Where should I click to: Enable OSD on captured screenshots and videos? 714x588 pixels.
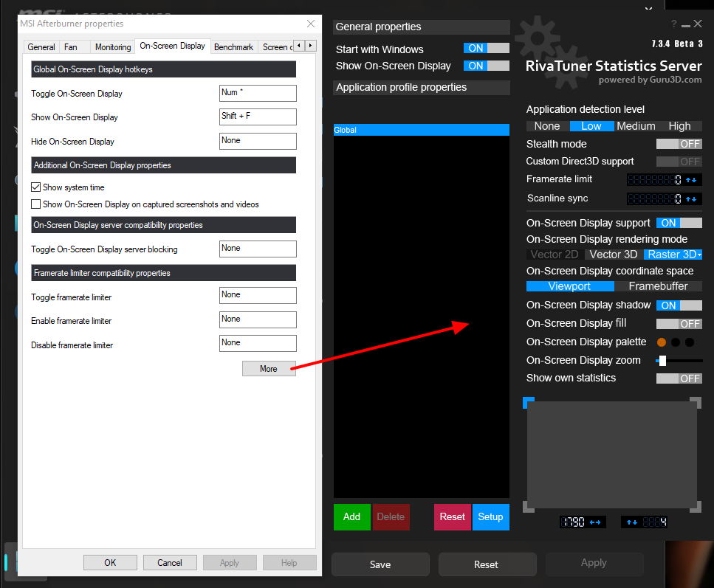(x=35, y=204)
